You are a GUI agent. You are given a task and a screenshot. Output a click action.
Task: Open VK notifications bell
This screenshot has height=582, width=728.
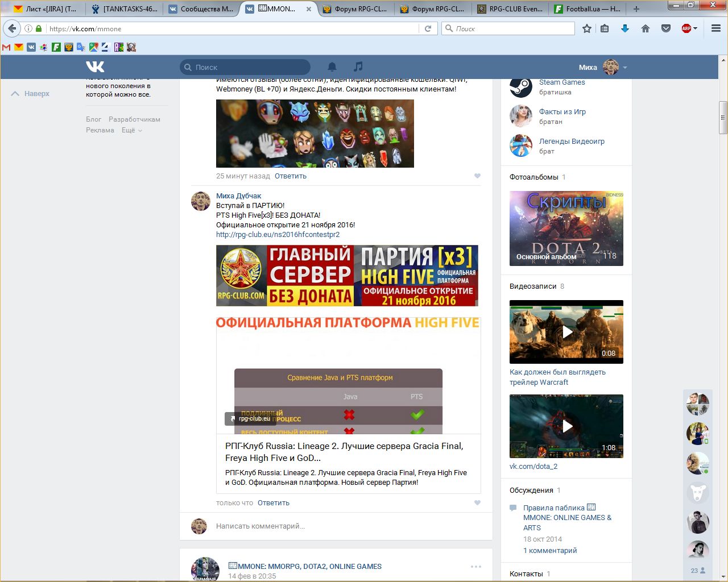(332, 67)
